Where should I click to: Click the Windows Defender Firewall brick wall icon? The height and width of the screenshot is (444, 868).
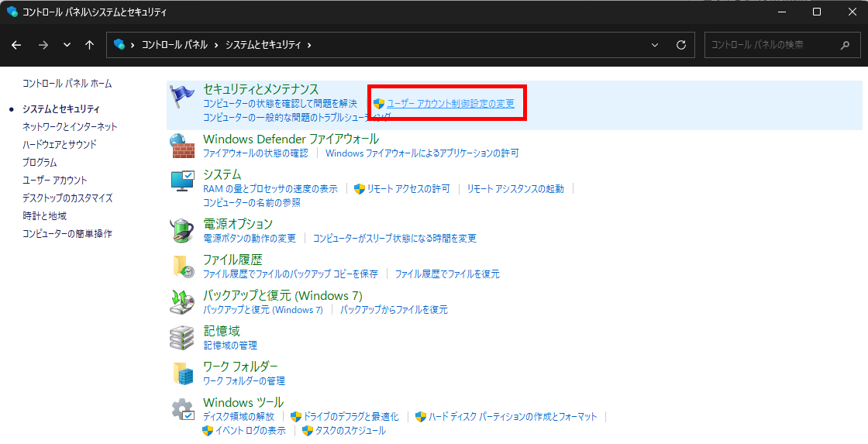pyautogui.click(x=182, y=146)
